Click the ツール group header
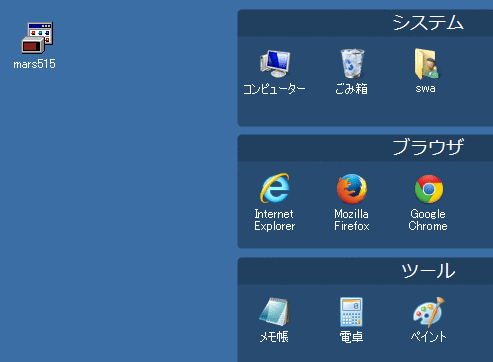The image size is (493, 362). coord(365,271)
